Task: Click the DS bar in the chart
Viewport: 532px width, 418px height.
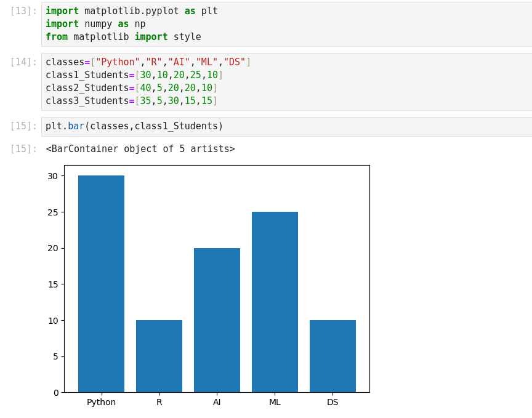Action: pos(332,356)
